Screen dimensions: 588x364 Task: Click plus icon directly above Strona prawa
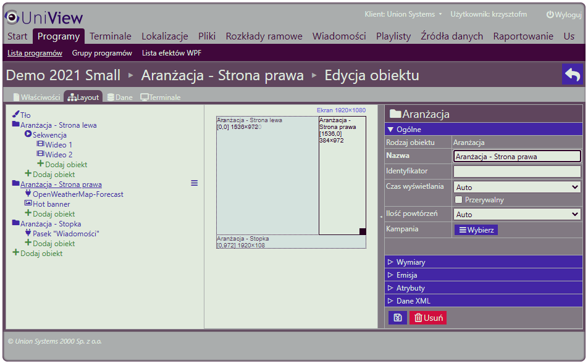(x=28, y=173)
